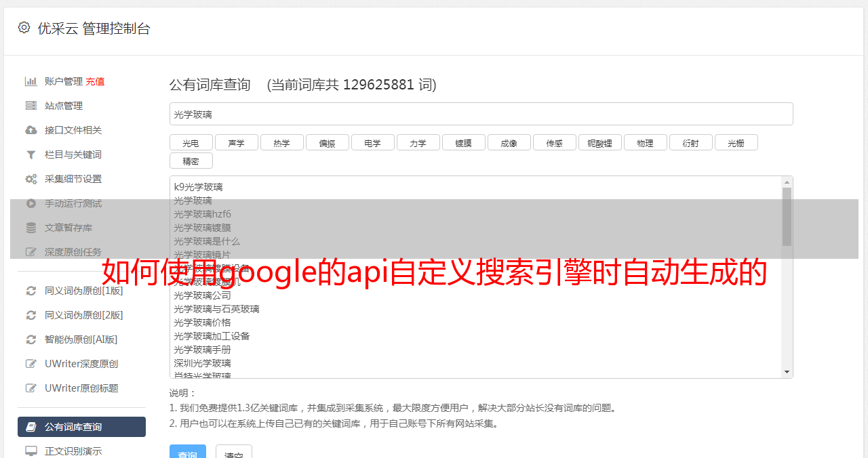Click the gears icon for 采集细节设置
The image size is (868, 458).
point(31,179)
